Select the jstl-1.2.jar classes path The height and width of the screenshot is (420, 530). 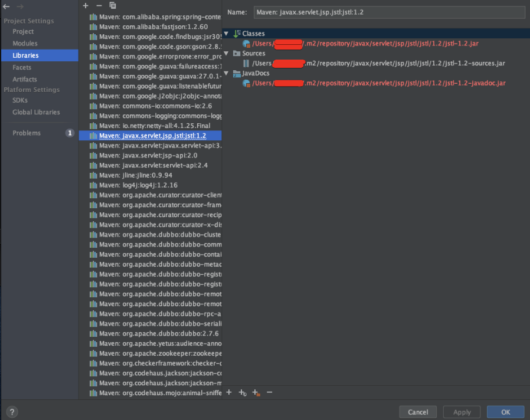tap(365, 44)
